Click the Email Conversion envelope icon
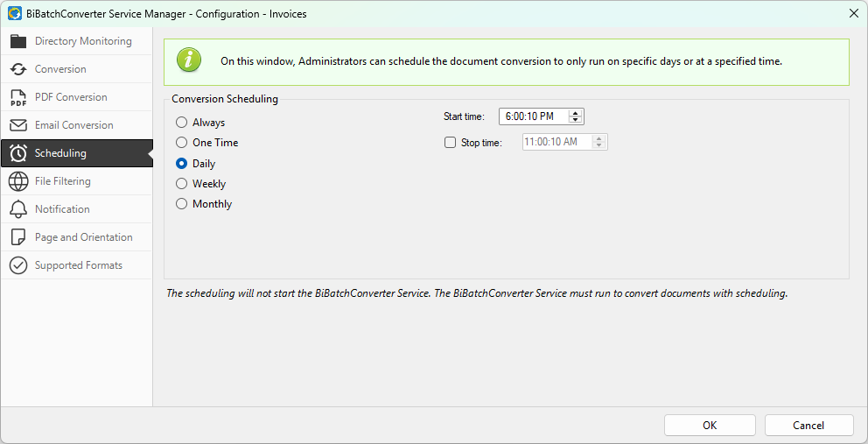Image resolution: width=868 pixels, height=444 pixels. pyautogui.click(x=18, y=125)
